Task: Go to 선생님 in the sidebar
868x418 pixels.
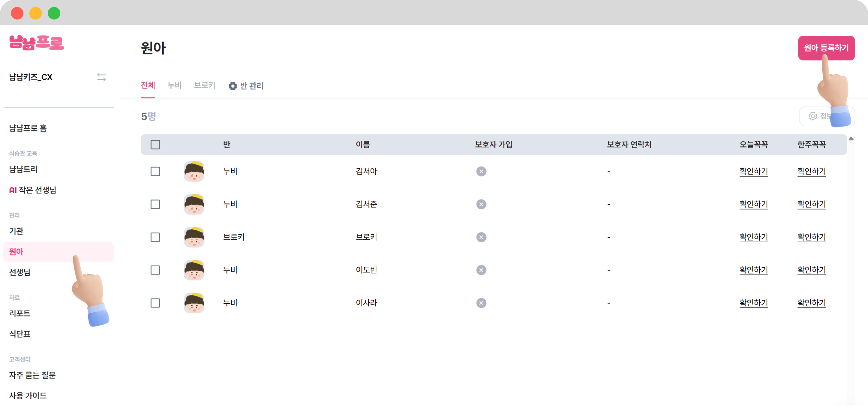Action: pos(20,272)
